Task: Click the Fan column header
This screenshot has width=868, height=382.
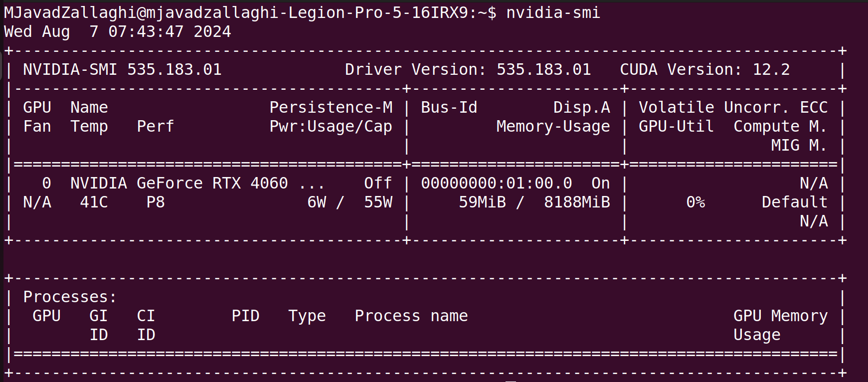Action: 37,126
